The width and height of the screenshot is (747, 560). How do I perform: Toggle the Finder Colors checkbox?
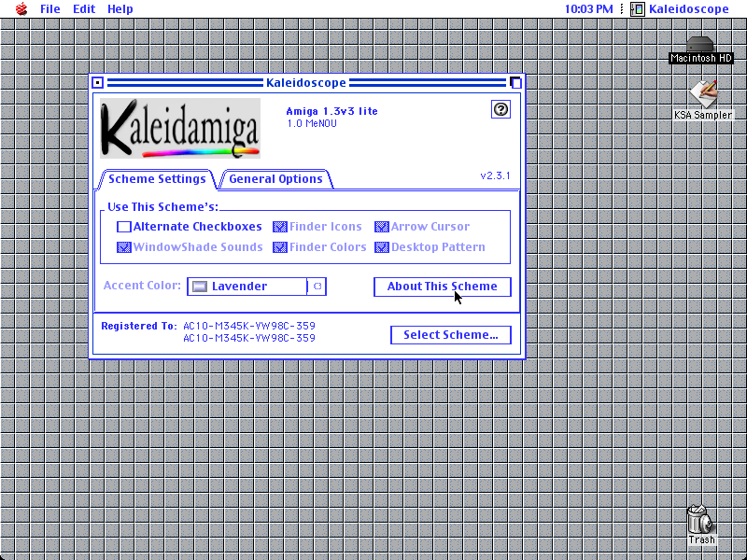[319, 247]
